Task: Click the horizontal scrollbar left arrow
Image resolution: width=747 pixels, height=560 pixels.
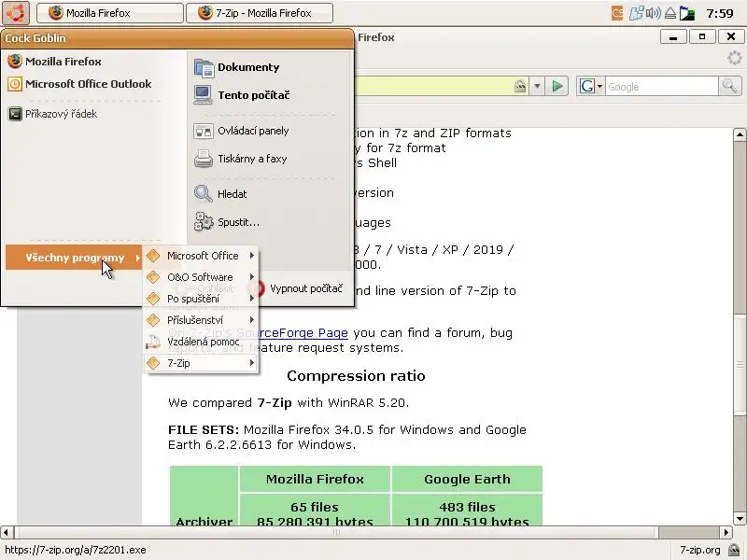Action: coord(7,532)
